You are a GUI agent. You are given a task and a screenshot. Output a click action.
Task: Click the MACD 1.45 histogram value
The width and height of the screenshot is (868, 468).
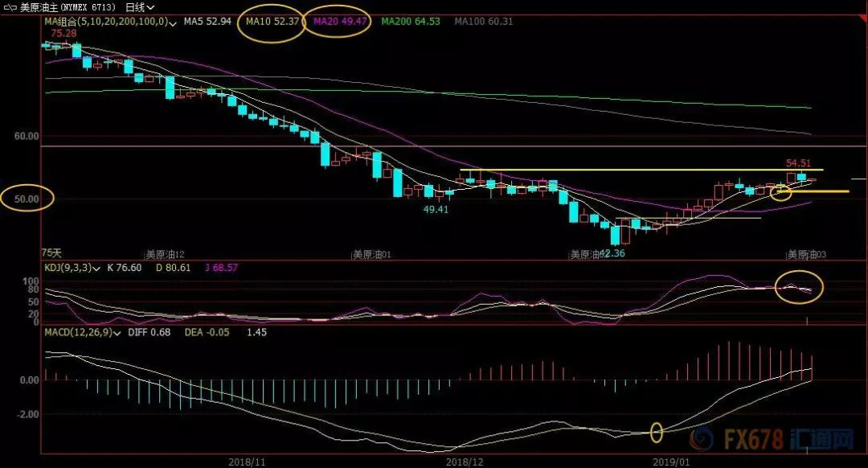click(x=257, y=332)
